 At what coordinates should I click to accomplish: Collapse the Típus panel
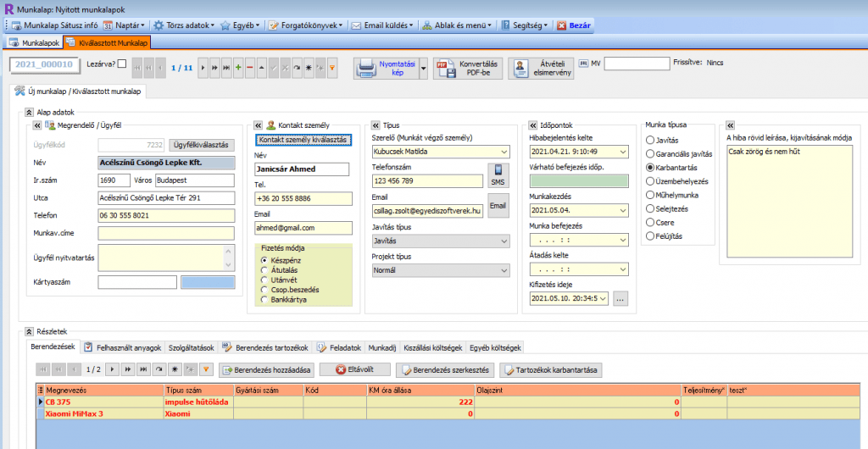[x=376, y=125]
